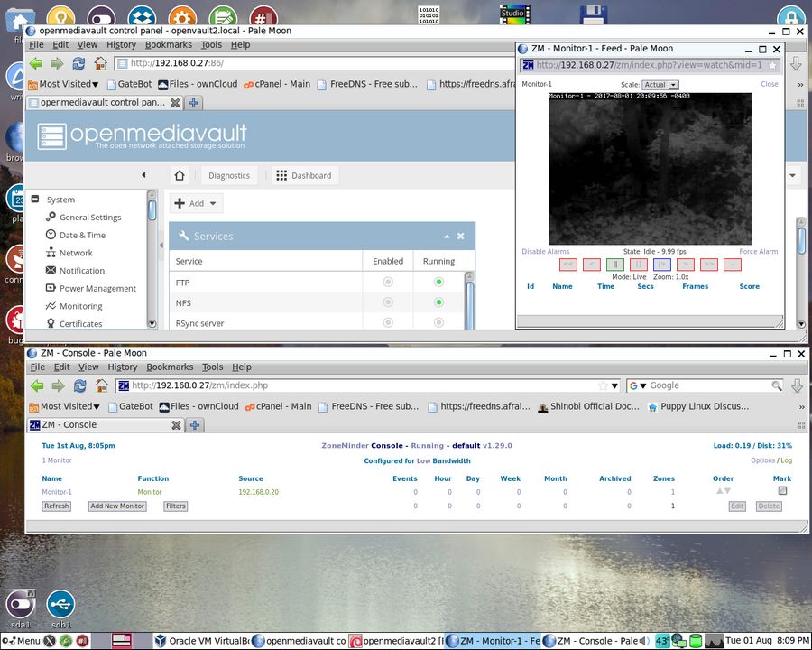Image resolution: width=812 pixels, height=650 pixels.
Task: Open Network settings in the System tree
Action: [x=76, y=253]
